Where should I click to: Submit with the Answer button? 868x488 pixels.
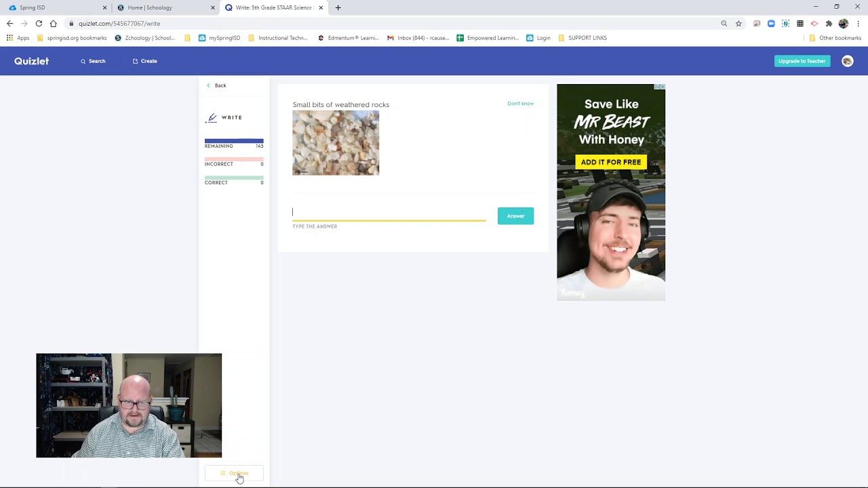coord(515,216)
